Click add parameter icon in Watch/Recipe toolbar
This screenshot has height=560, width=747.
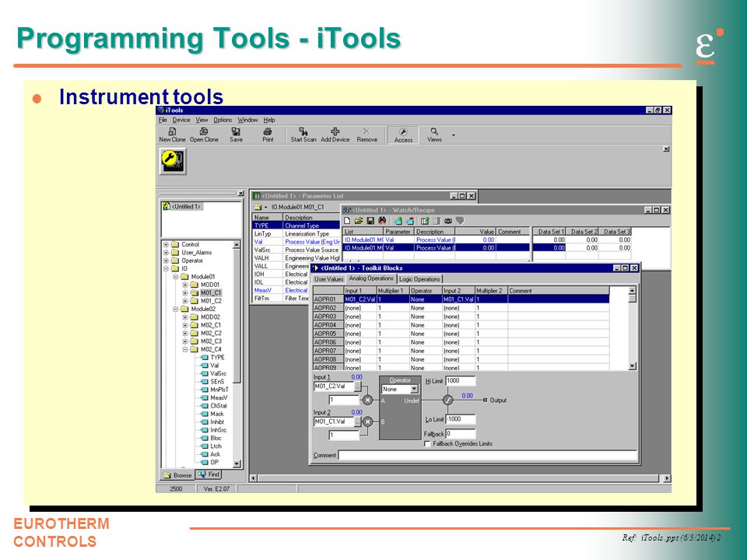398,221
